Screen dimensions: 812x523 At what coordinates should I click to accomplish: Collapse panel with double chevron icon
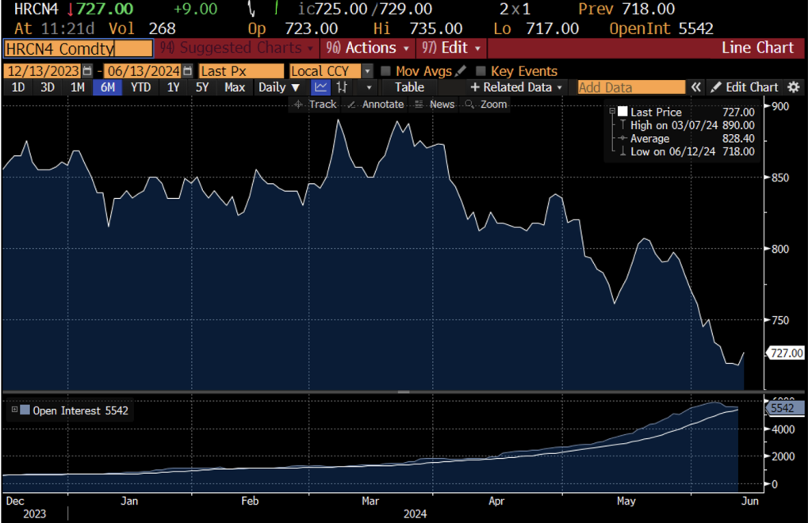[x=696, y=87]
